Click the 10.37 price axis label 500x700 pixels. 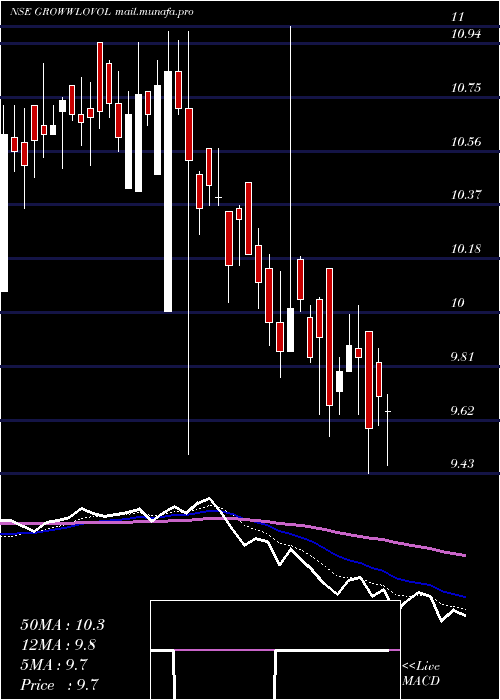pos(466,195)
